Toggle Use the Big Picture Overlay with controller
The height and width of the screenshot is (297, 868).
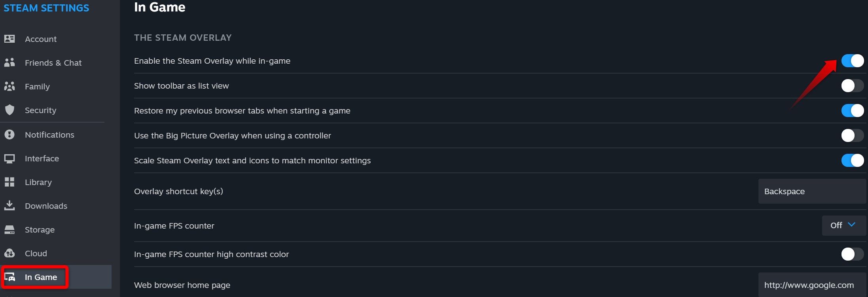pos(852,135)
